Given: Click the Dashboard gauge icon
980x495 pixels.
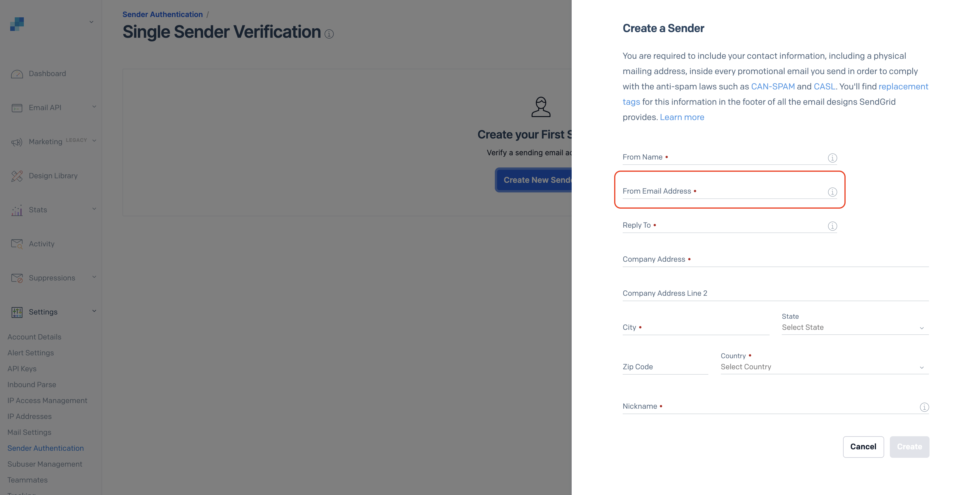Looking at the screenshot, I should pyautogui.click(x=17, y=74).
